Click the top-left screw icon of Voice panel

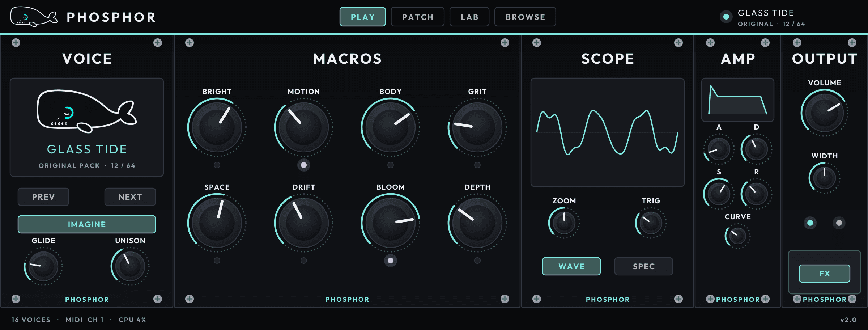16,43
